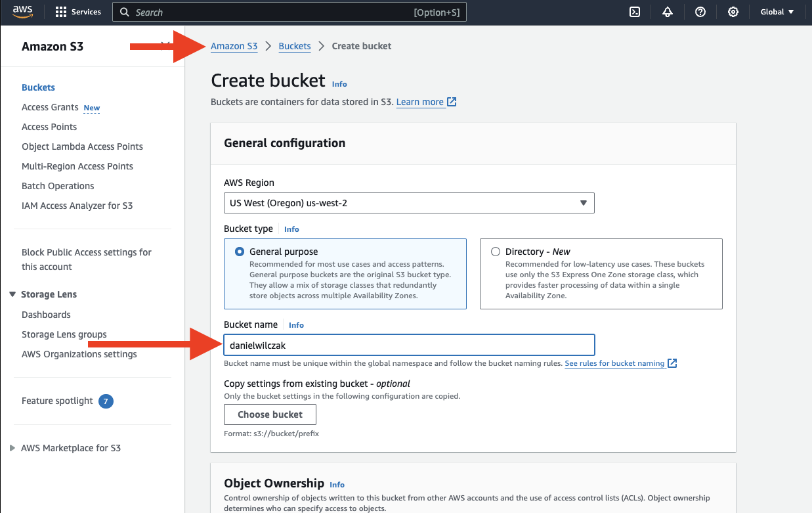812x513 pixels.
Task: Click external link icon beside Learn more
Action: point(452,102)
